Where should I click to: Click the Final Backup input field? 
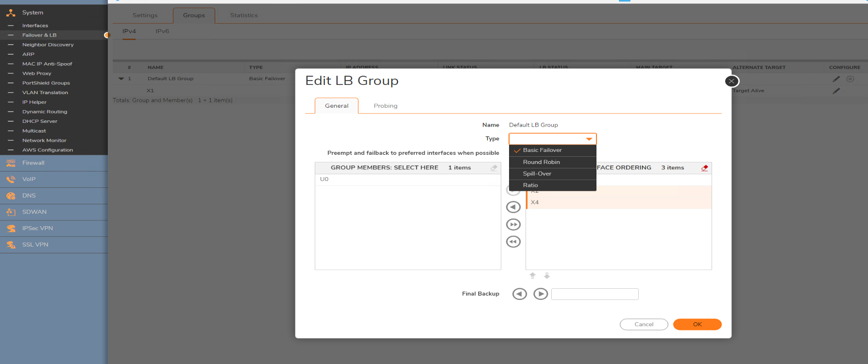(595, 294)
